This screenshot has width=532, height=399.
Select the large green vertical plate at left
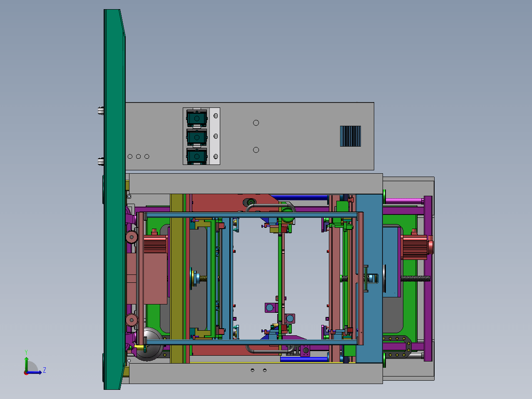tap(114, 200)
